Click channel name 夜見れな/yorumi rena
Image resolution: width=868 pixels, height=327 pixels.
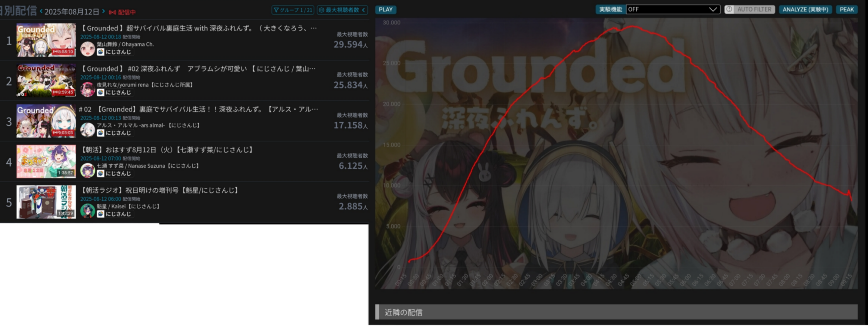click(x=146, y=85)
